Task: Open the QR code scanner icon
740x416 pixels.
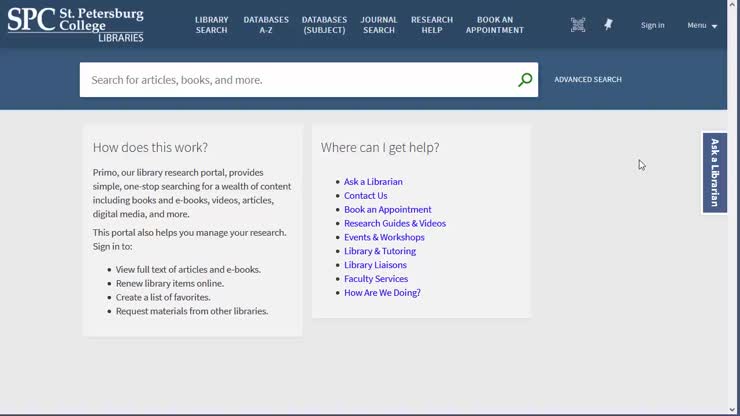Action: click(578, 25)
